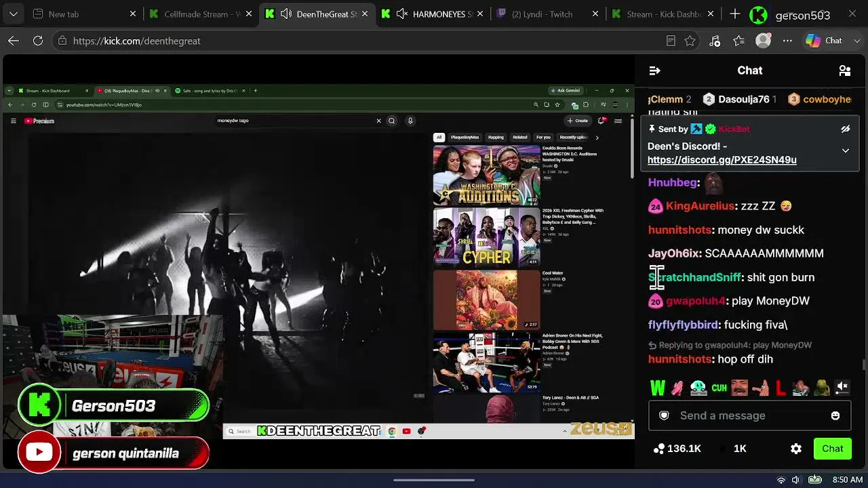Send the Kermit frog emote
Image resolution: width=868 pixels, height=488 pixels.
pyautogui.click(x=822, y=388)
